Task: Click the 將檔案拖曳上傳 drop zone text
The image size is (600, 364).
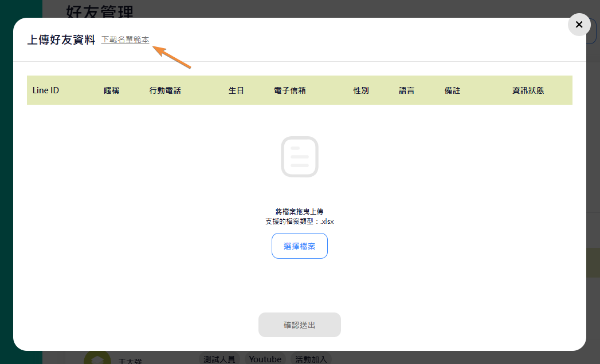Action: [x=299, y=211]
